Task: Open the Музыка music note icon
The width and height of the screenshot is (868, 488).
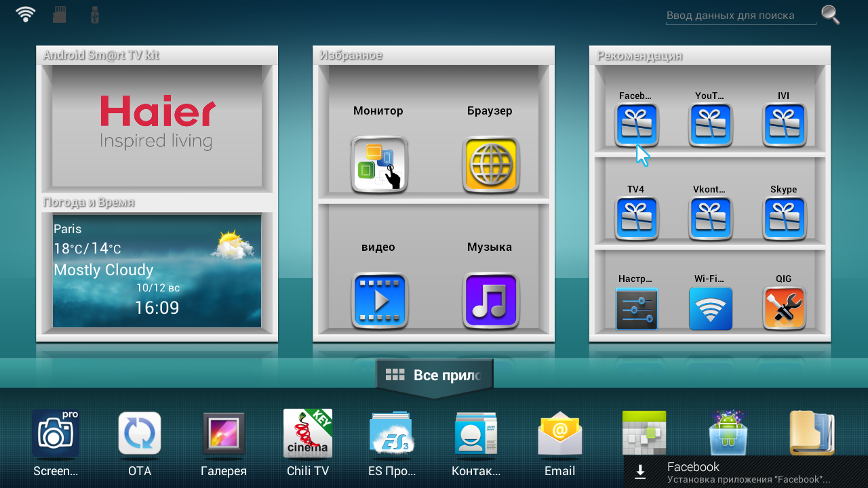Action: click(x=490, y=301)
